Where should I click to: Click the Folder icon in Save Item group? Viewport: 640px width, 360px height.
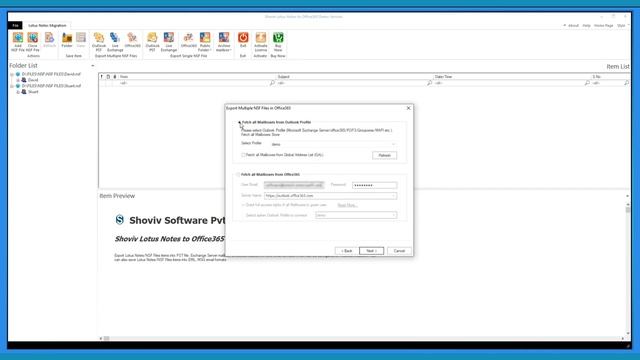pyautogui.click(x=67, y=38)
